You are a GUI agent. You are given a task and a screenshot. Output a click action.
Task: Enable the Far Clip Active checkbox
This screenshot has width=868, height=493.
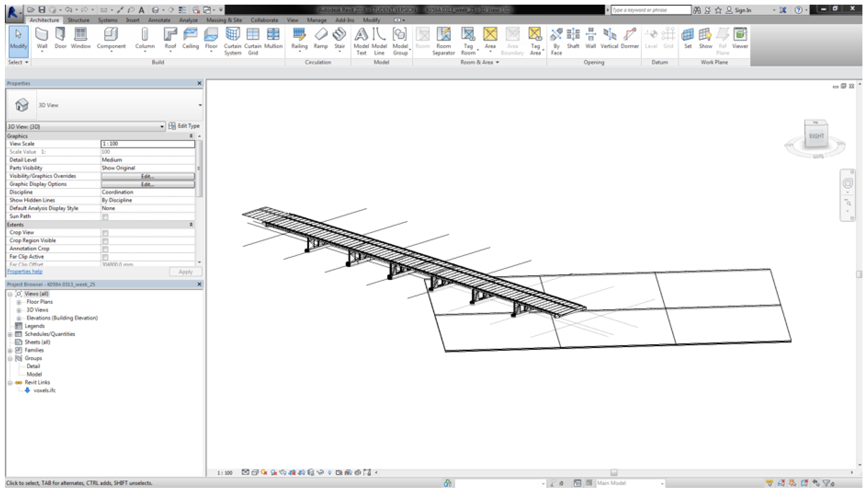[x=106, y=257]
